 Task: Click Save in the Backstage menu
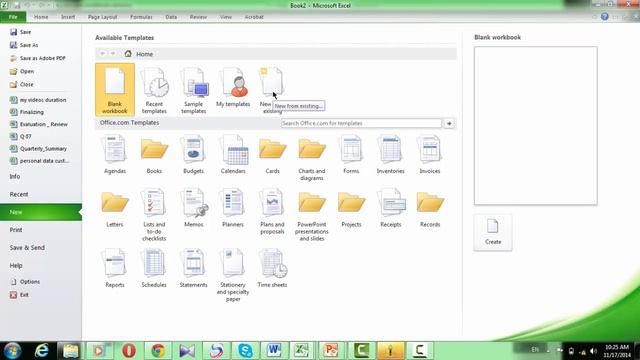coord(20,32)
